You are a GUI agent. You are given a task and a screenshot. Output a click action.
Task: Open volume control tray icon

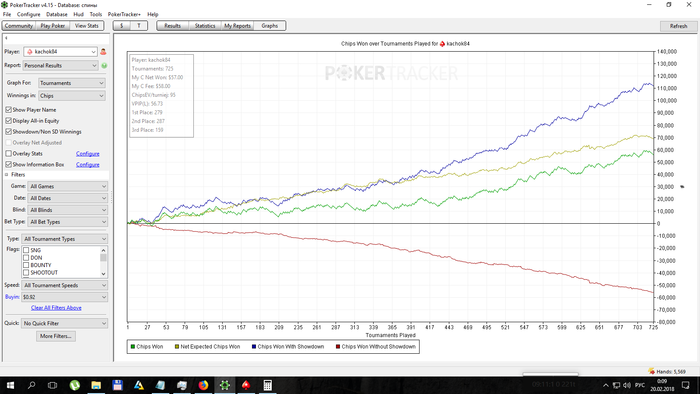coord(627,386)
